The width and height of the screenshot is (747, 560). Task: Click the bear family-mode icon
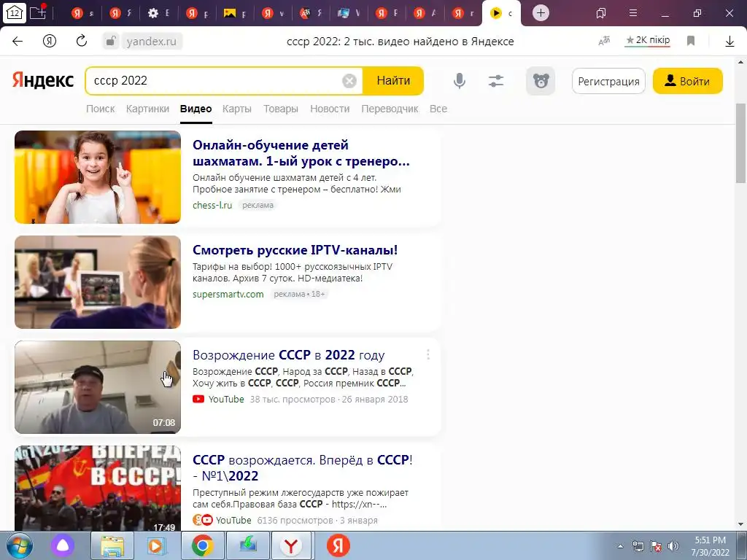tap(541, 81)
